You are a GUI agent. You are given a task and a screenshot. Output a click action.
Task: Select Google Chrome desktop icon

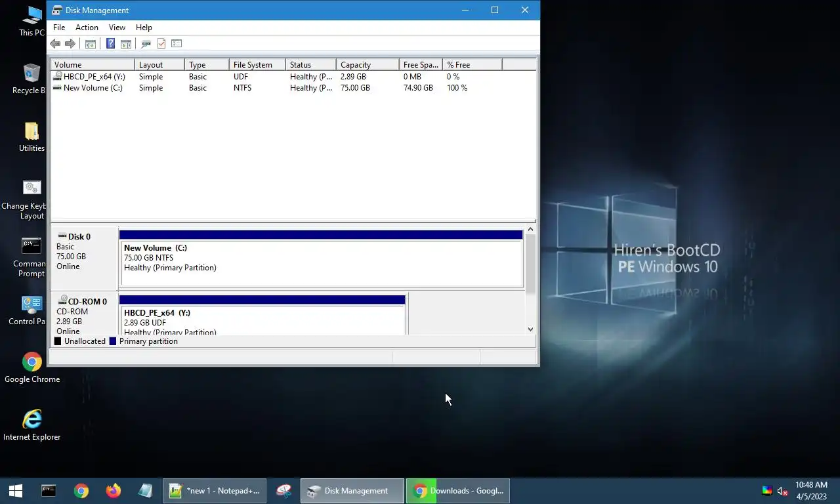31,367
